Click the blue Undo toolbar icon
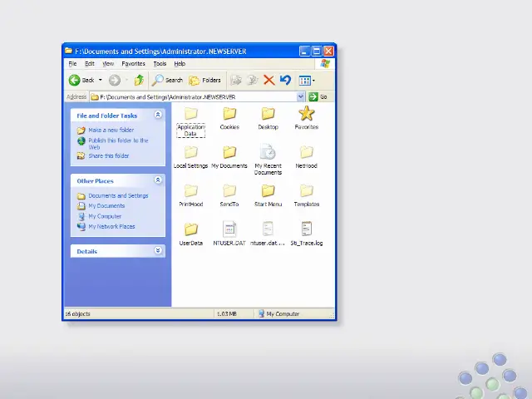Viewport: 532px width, 399px height. point(285,80)
